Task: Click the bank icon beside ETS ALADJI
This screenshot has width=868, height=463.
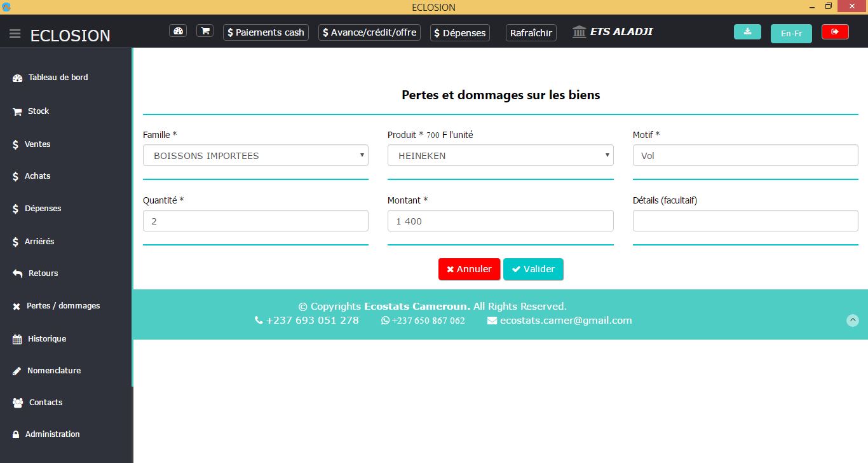Action: [579, 32]
